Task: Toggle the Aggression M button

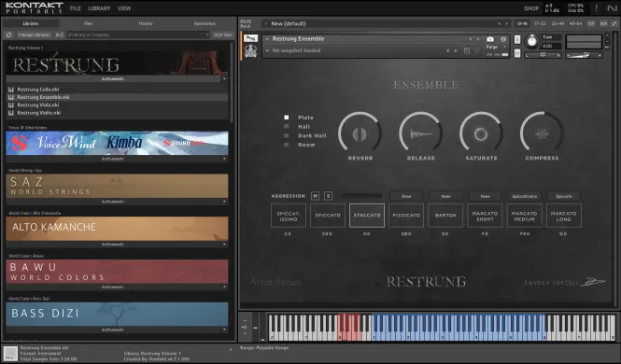Action: [x=315, y=196]
